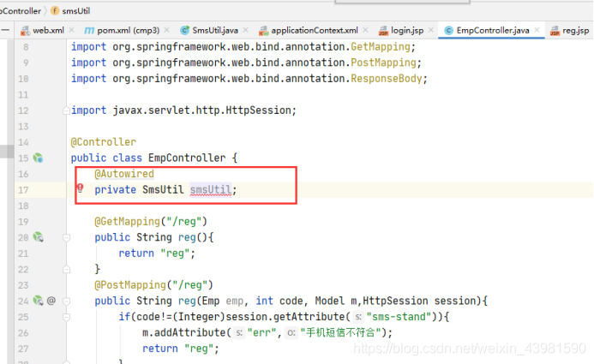The image size is (594, 364).
Task: Close the SmsUtil.java tab
Action: [245, 30]
